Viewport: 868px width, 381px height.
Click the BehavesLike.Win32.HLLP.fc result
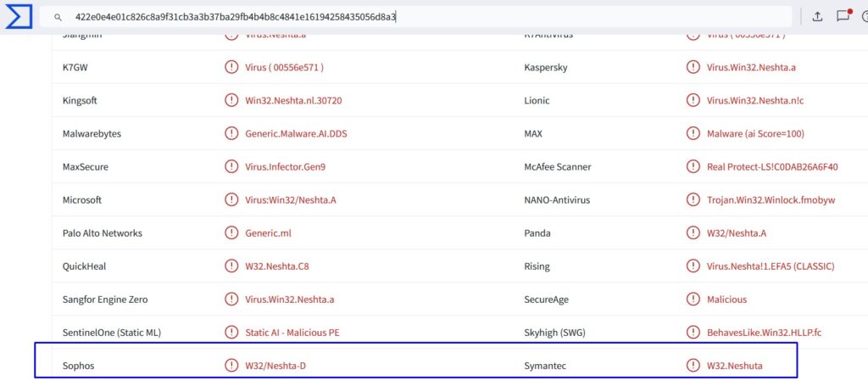tap(764, 333)
